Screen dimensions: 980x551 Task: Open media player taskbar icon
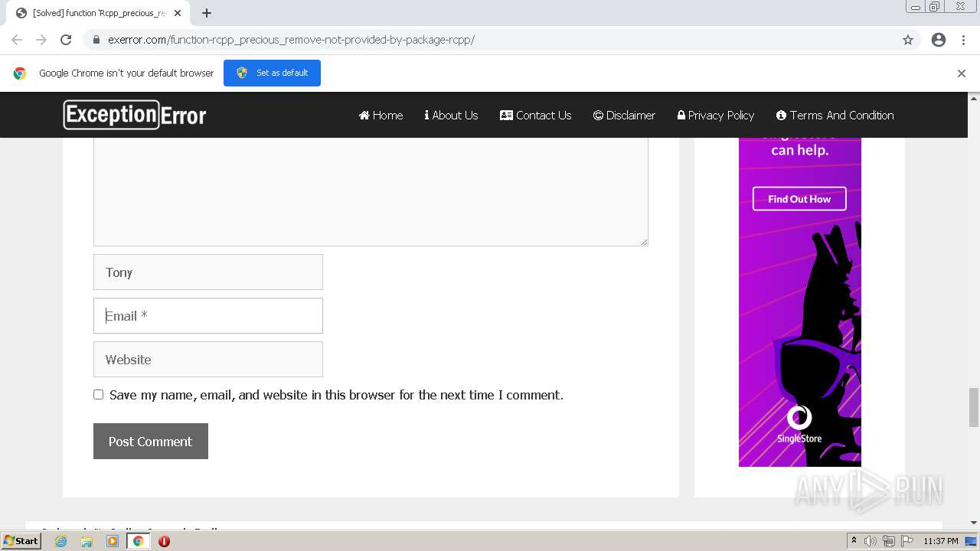(113, 541)
